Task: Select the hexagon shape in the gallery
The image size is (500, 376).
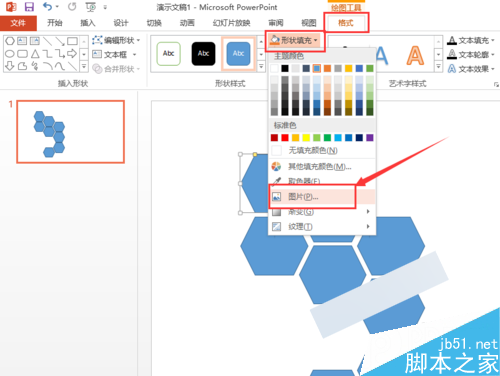Action: pyautogui.click(x=10, y=41)
